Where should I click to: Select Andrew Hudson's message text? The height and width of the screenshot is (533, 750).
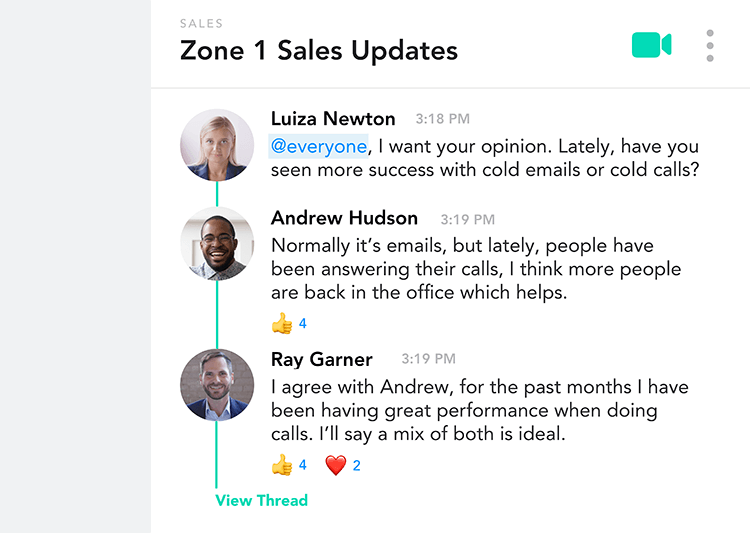tap(476, 269)
